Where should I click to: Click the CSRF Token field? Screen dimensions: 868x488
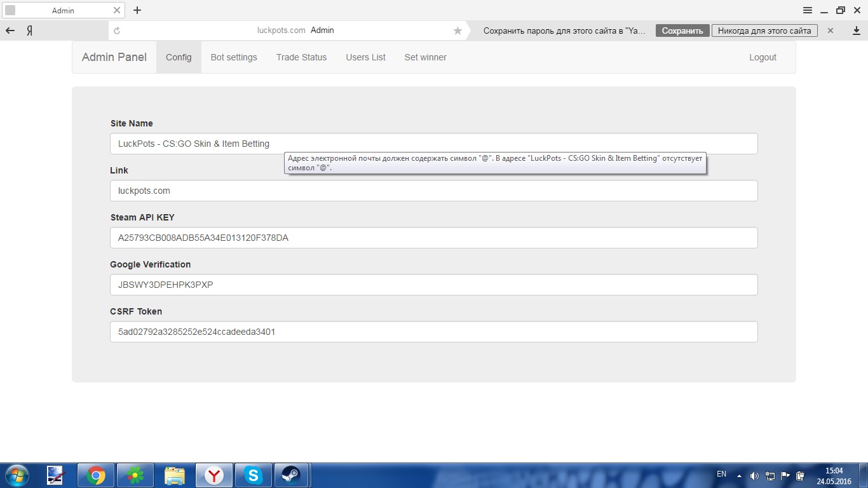click(x=433, y=332)
